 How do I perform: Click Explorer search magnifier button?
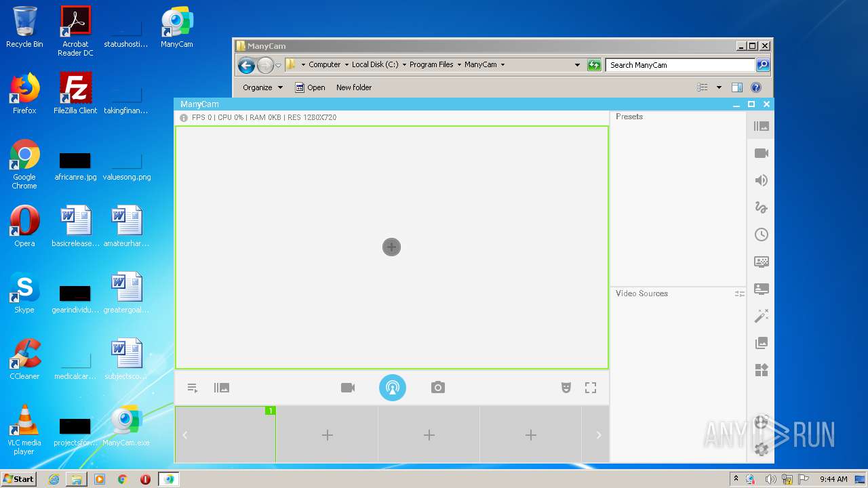[763, 65]
